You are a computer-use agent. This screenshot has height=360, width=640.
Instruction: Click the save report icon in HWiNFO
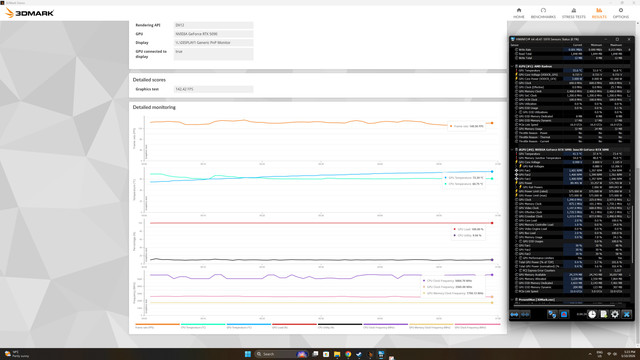[x=603, y=314]
